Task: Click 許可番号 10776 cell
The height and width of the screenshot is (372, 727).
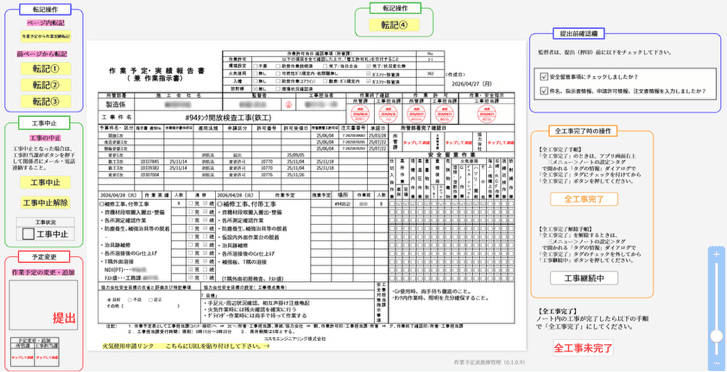Action: (267, 175)
